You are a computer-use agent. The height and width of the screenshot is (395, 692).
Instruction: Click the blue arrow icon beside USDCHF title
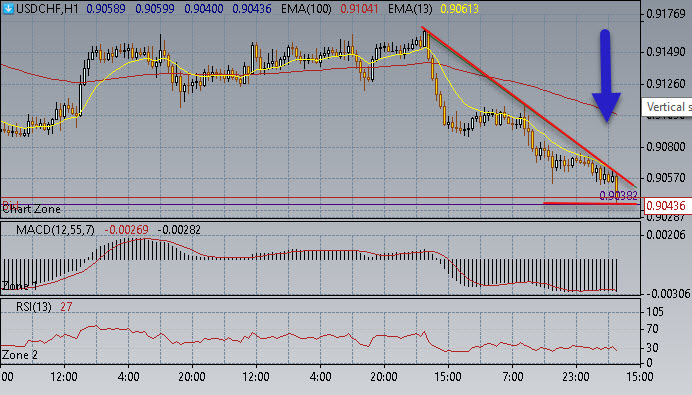pos(8,8)
